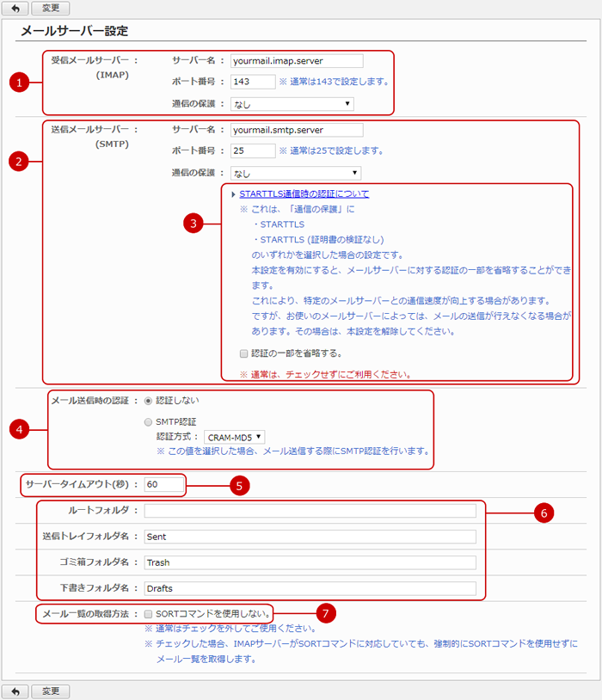Check 認証の一部を省略する checkbox
The image size is (602, 700).
pyautogui.click(x=244, y=353)
